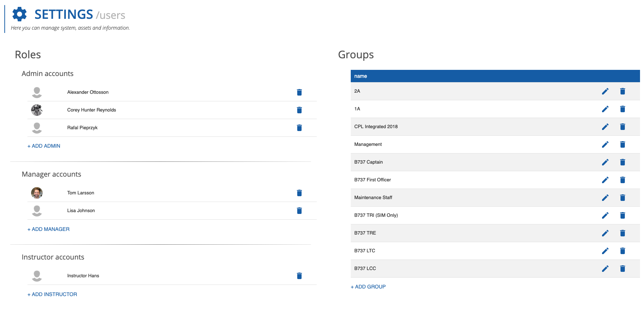
Task: Delete B737 TRE group
Action: 623,233
